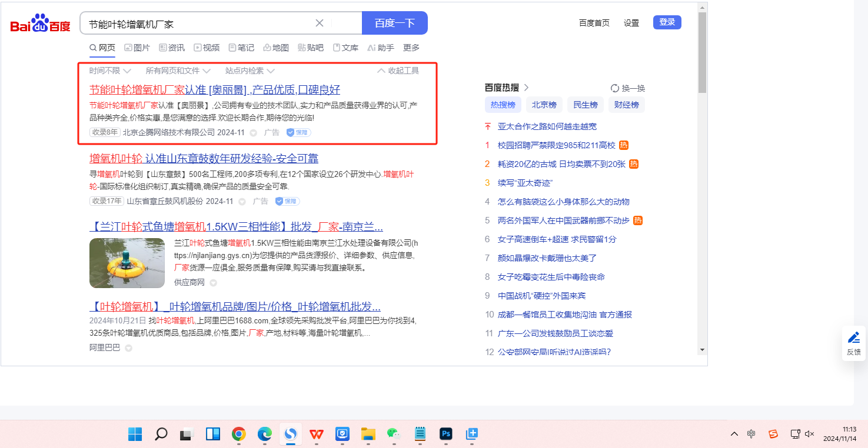The image size is (868, 448).
Task: Switch to the 图片 images tab
Action: 137,48
